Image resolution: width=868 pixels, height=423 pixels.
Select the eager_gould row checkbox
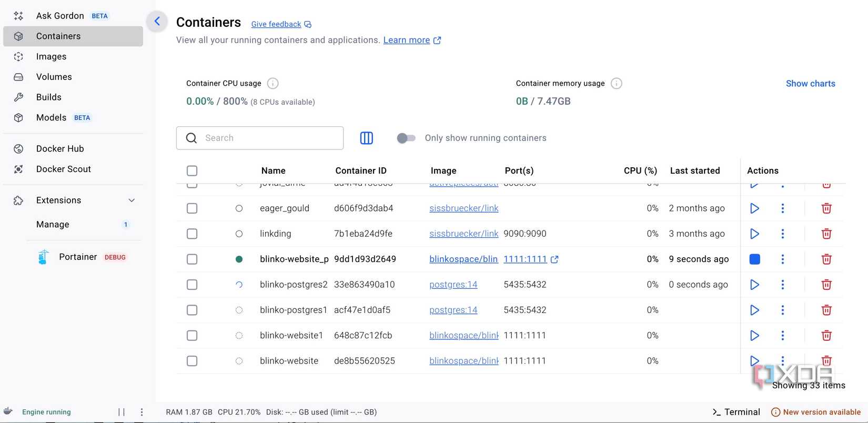click(x=192, y=208)
